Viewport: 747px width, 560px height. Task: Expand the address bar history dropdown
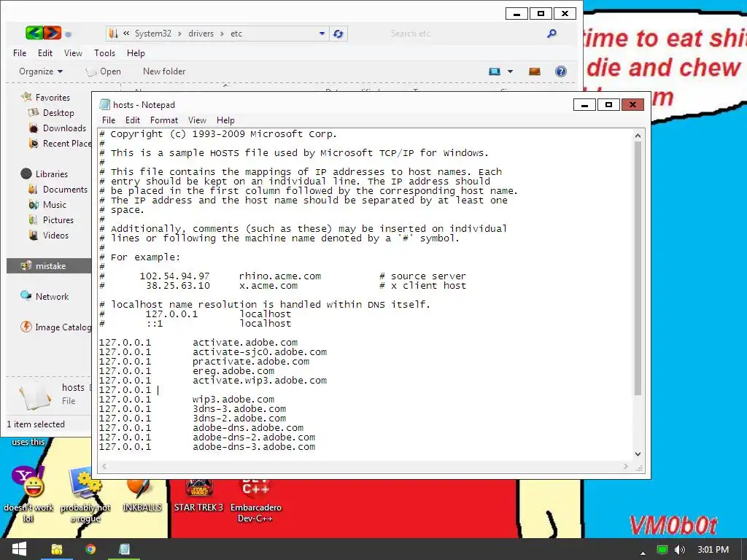[322, 34]
